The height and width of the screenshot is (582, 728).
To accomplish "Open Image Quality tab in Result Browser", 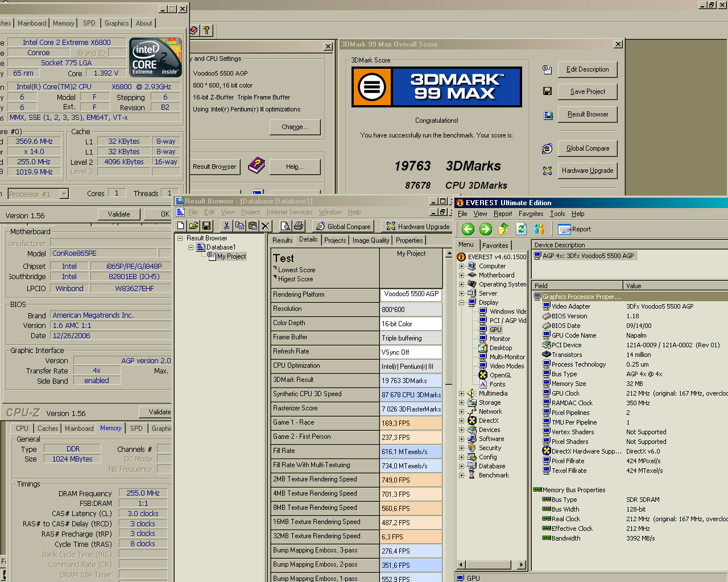I will coord(371,240).
